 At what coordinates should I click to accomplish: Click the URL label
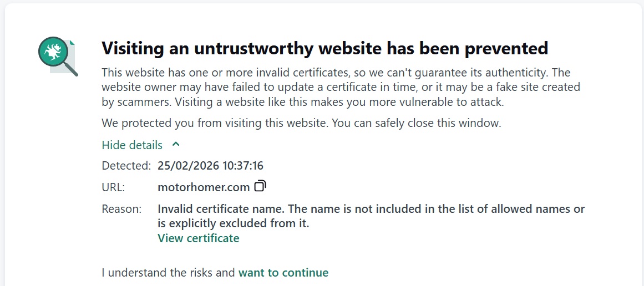click(113, 187)
